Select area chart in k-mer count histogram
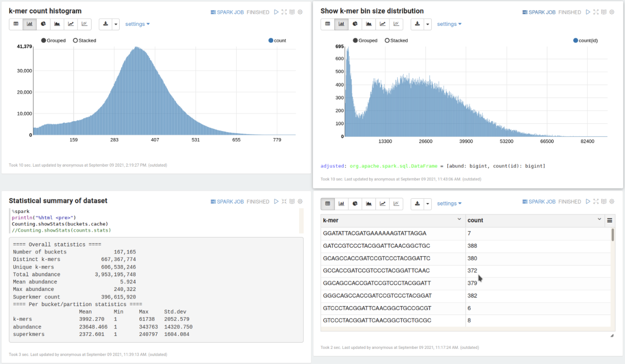The width and height of the screenshot is (625, 364). click(57, 24)
